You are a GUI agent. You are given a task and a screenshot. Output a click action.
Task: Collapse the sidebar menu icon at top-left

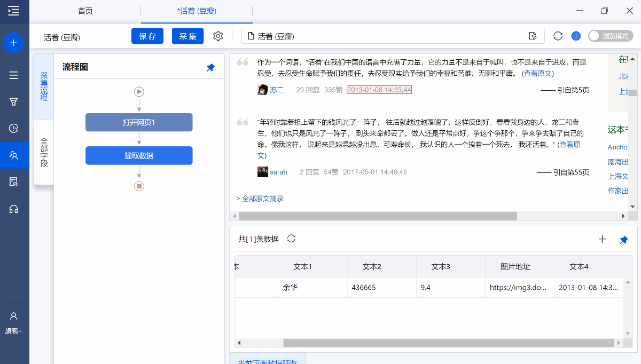(x=14, y=11)
